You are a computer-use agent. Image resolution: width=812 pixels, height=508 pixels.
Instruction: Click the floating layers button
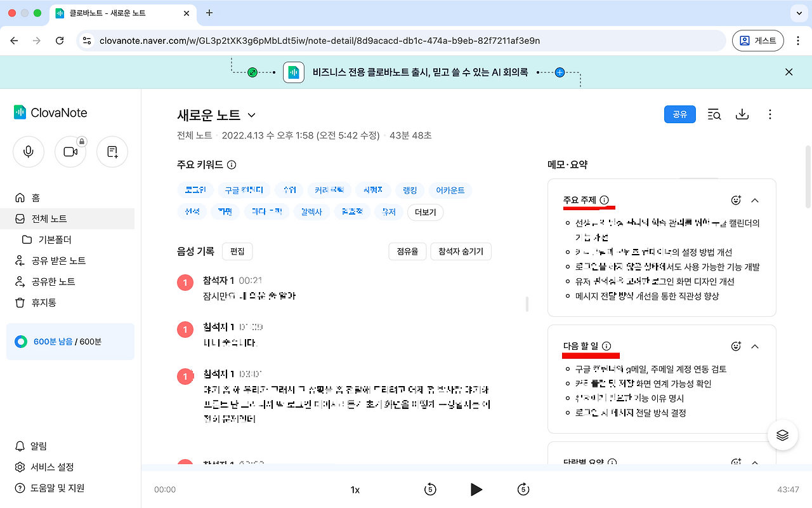click(782, 435)
